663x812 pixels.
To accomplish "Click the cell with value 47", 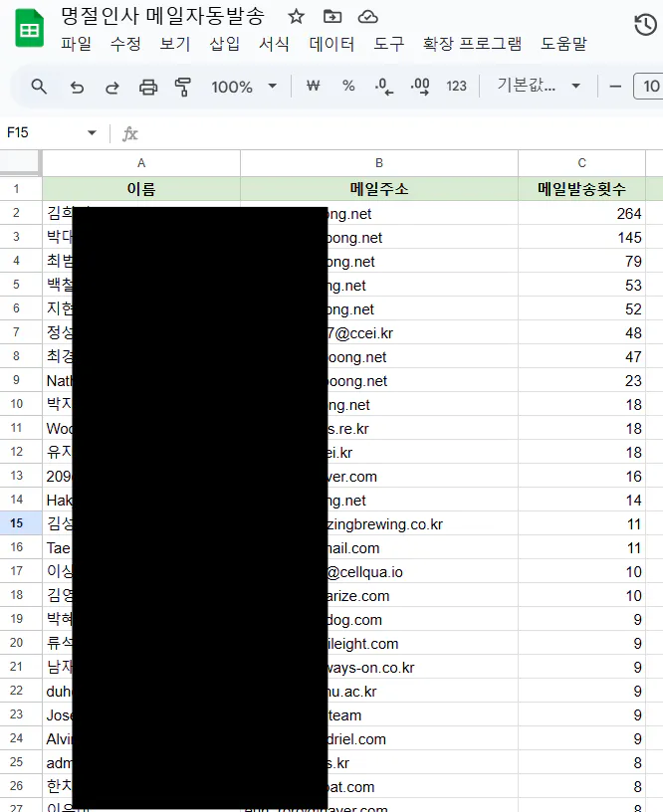I will pos(581,356).
